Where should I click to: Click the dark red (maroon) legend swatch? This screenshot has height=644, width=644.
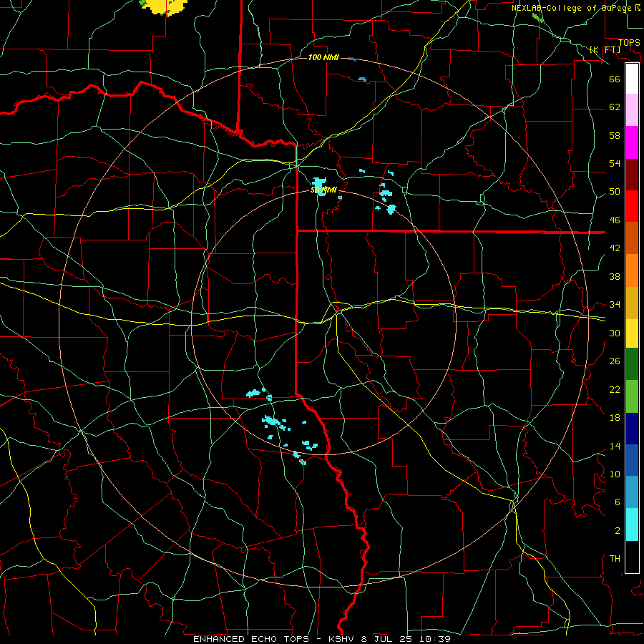tap(632, 175)
